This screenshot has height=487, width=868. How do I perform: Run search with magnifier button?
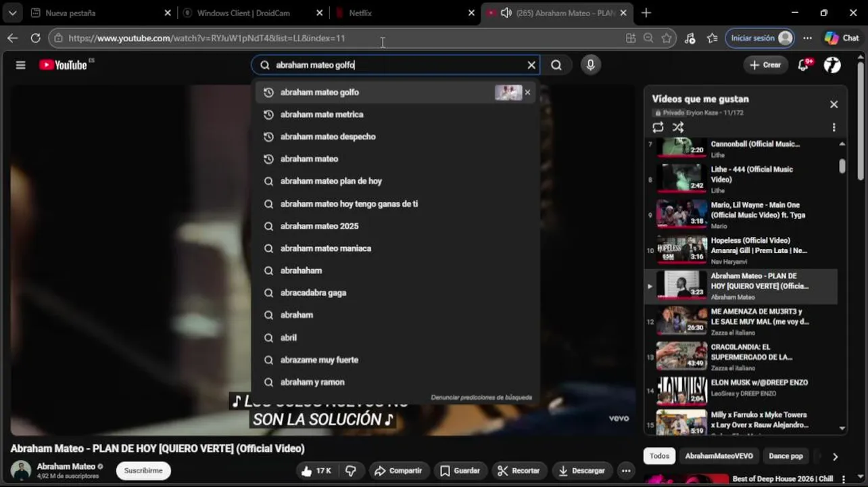point(556,65)
